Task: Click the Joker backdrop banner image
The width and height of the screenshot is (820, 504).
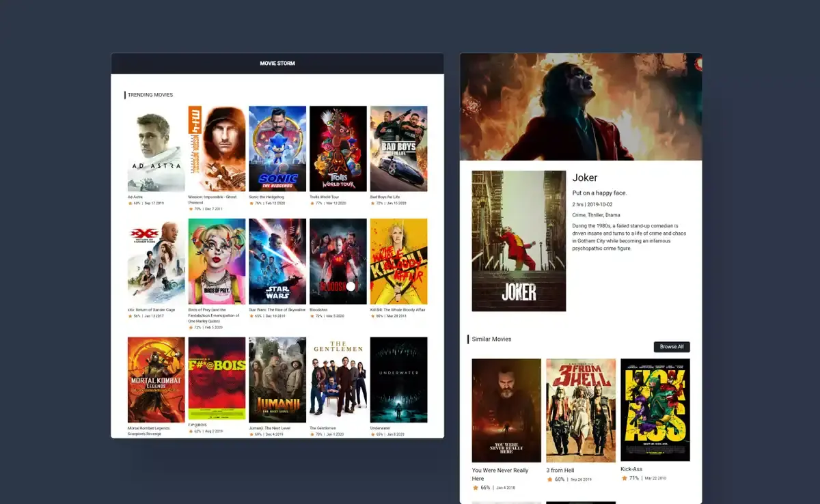Action: point(581,107)
